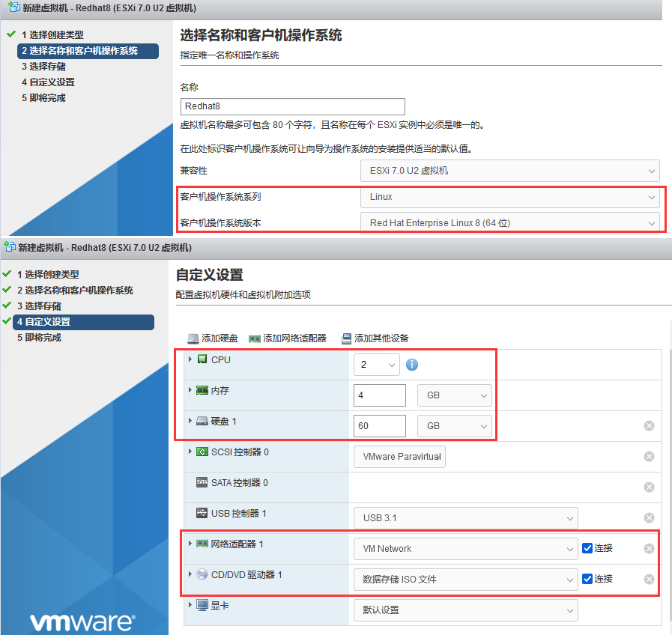This screenshot has height=635, width=672.
Task: Expand the memory row triangle
Action: coord(190,390)
